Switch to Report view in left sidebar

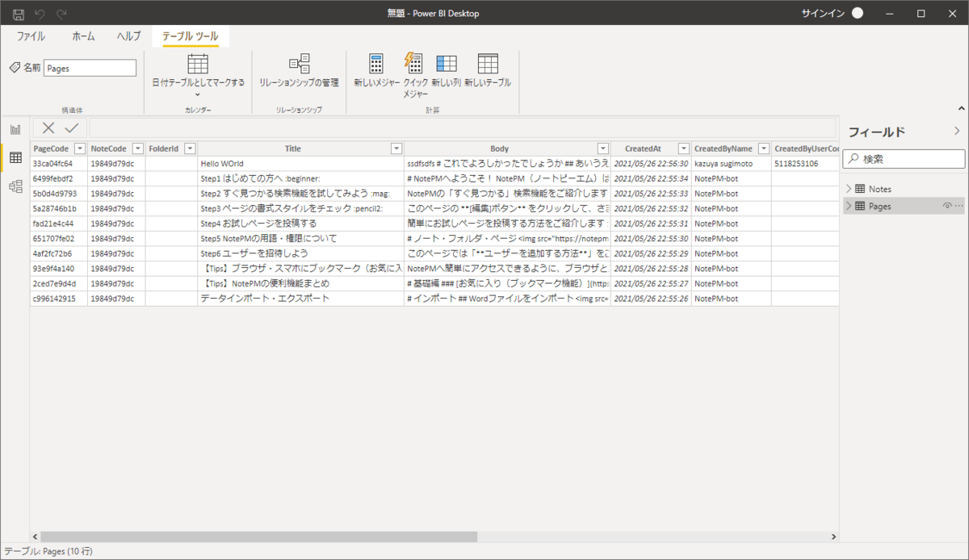(x=15, y=130)
